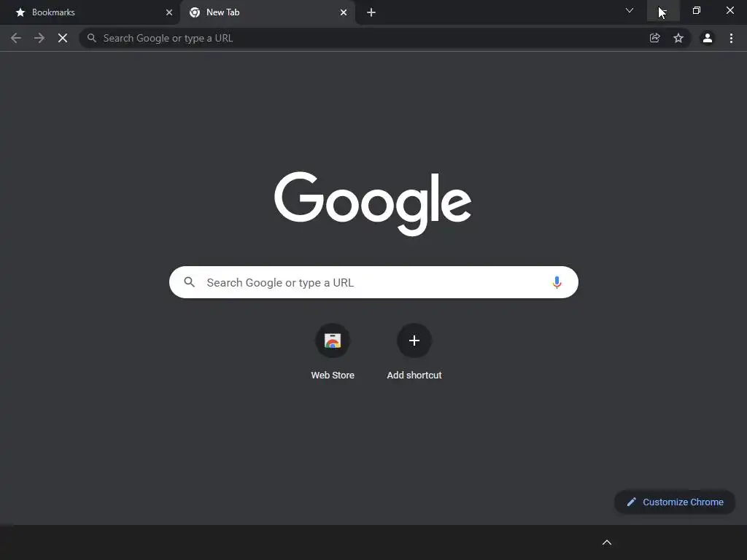
Task: Click Add shortcut button
Action: tap(414, 352)
